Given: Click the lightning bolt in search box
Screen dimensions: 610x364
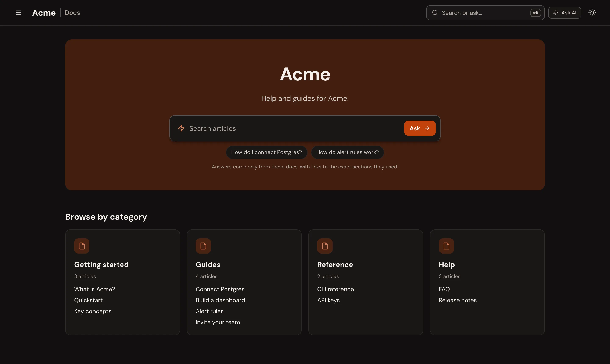Looking at the screenshot, I should coord(181,128).
